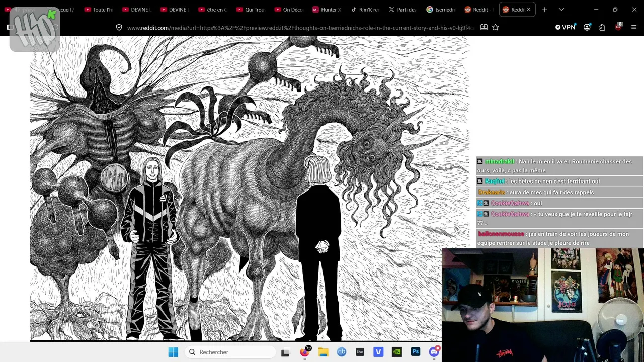Switch to the 'Rim'K ren' TikTok tab
644x362 pixels.
click(365, 10)
